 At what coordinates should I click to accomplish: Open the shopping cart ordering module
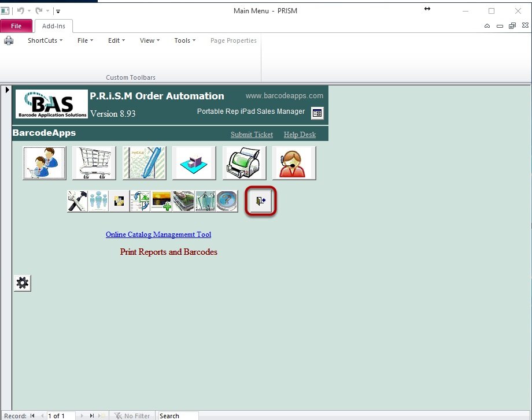[x=94, y=163]
